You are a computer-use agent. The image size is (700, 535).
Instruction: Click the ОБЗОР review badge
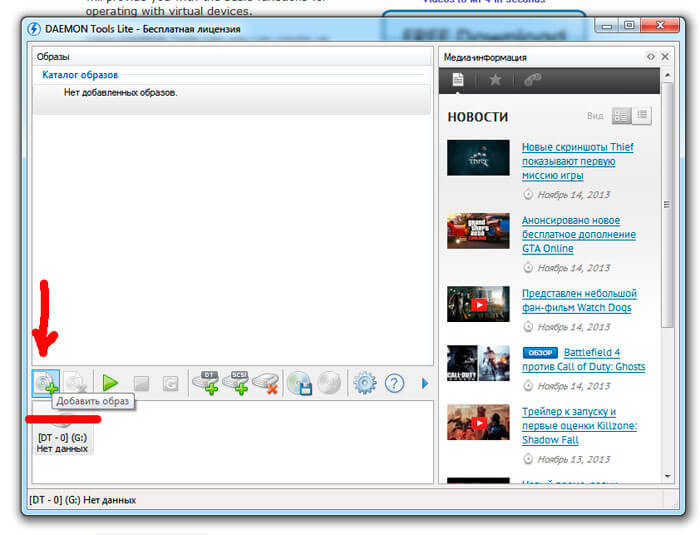[540, 353]
